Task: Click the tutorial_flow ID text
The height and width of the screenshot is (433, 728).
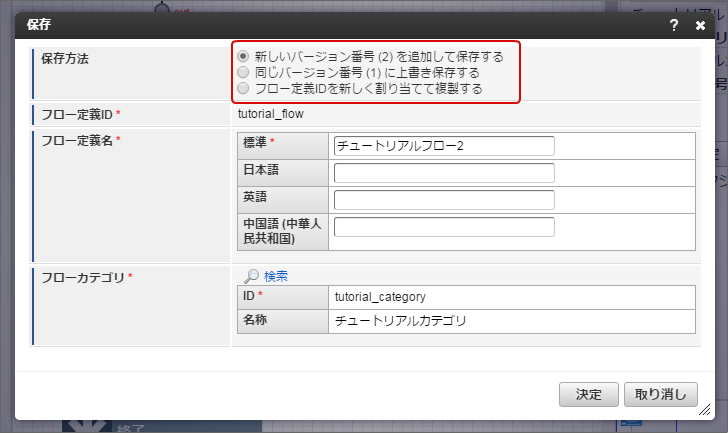Action: [271, 114]
